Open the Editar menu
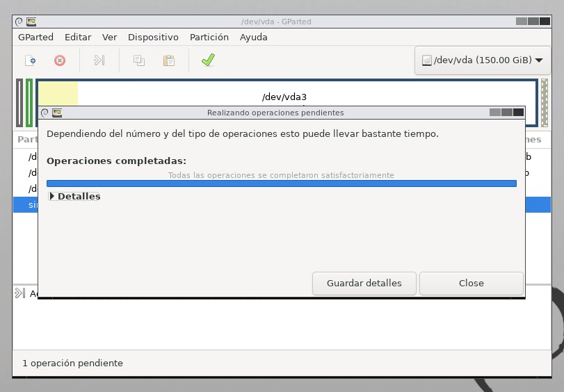The height and width of the screenshot is (392, 564). click(78, 37)
